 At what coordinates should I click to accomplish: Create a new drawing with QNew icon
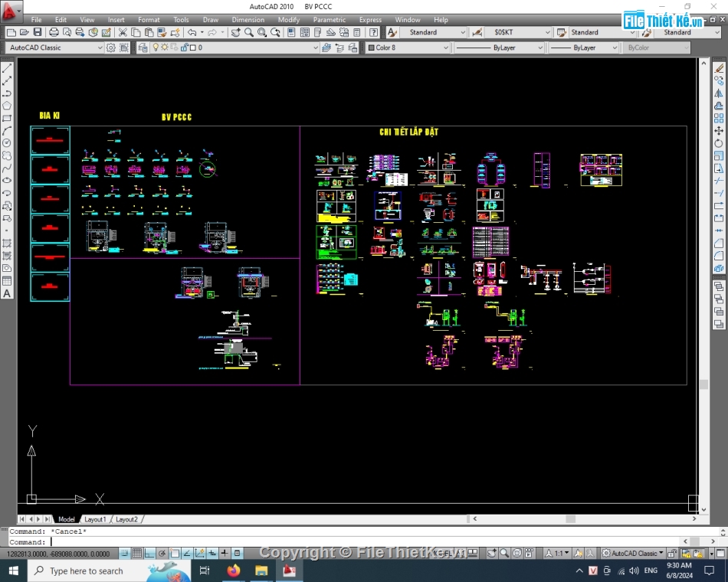(x=11, y=32)
